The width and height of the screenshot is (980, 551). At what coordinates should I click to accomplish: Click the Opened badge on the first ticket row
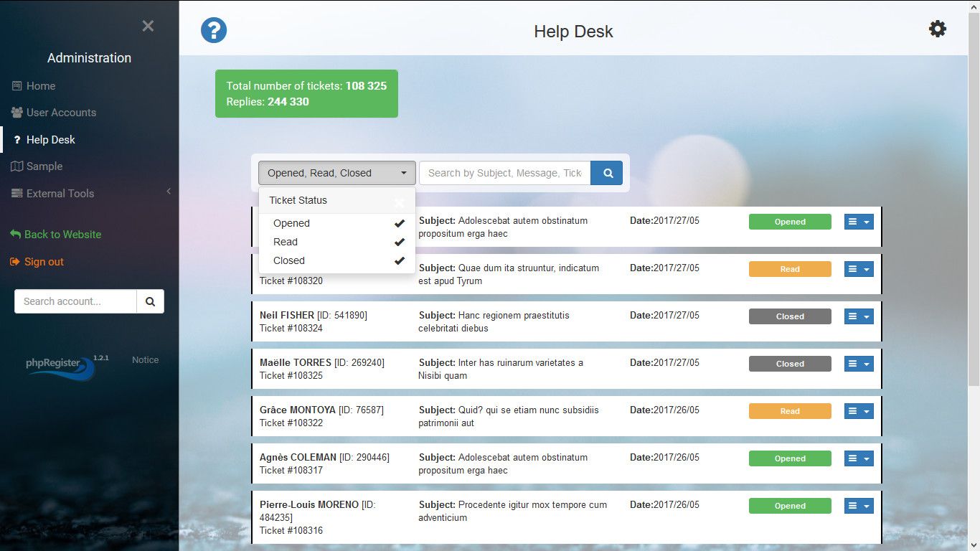(x=790, y=222)
